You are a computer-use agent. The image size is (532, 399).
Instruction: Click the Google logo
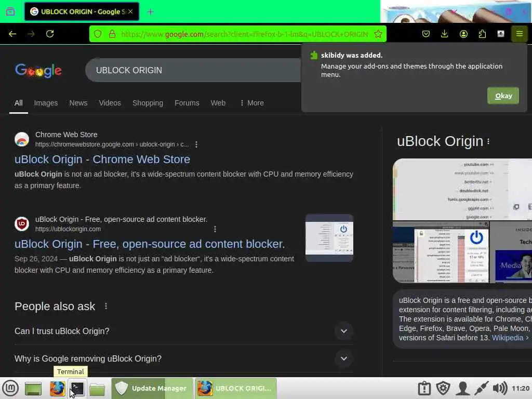(38, 70)
